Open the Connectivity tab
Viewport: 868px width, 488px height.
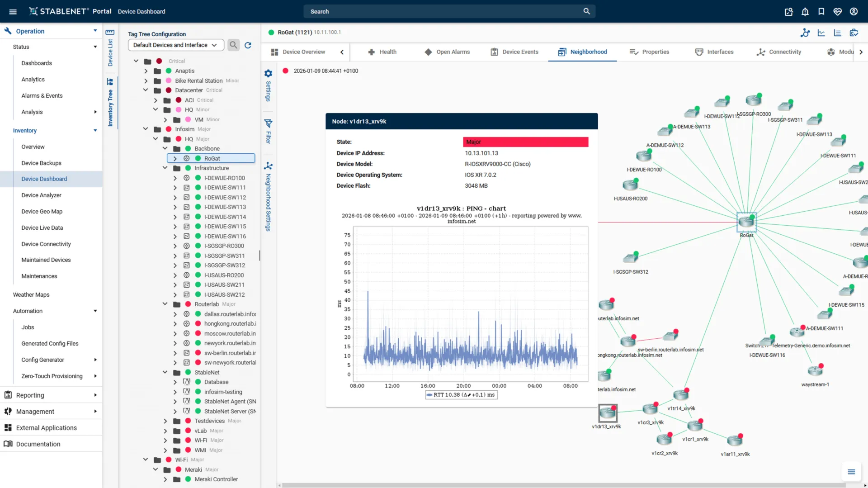click(779, 52)
